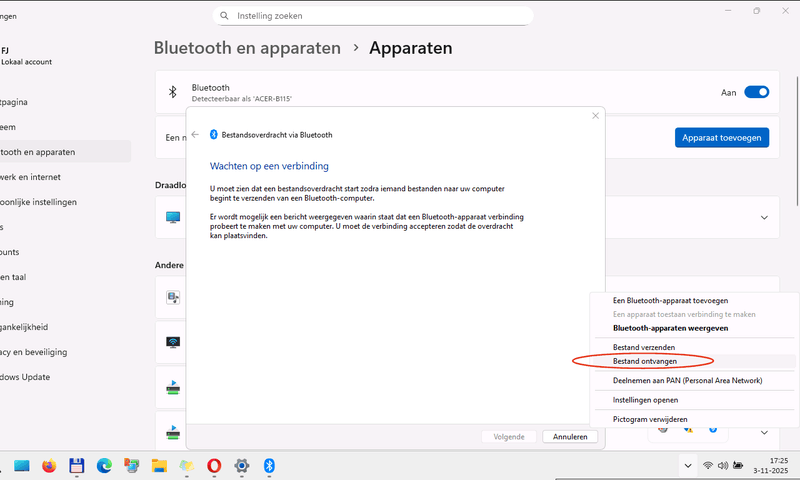Screen dimensions: 800x480
Task: Click the media device icon below Andere heading
Action: (173, 297)
